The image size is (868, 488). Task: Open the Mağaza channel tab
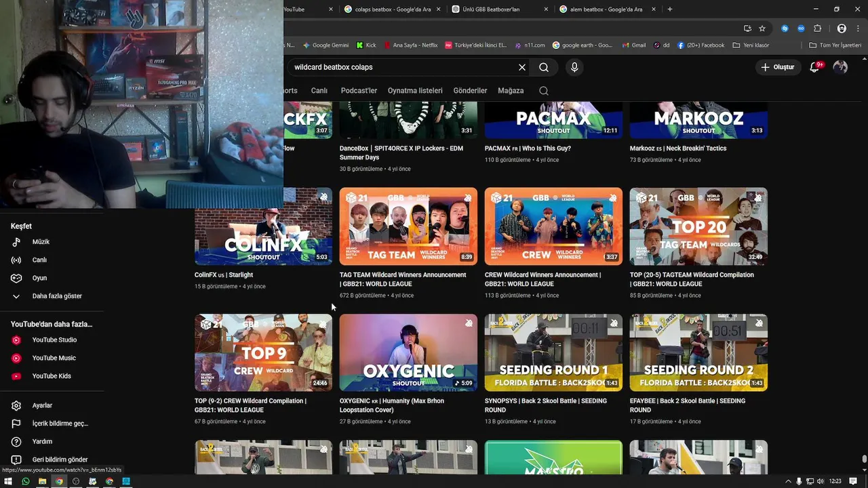(511, 91)
